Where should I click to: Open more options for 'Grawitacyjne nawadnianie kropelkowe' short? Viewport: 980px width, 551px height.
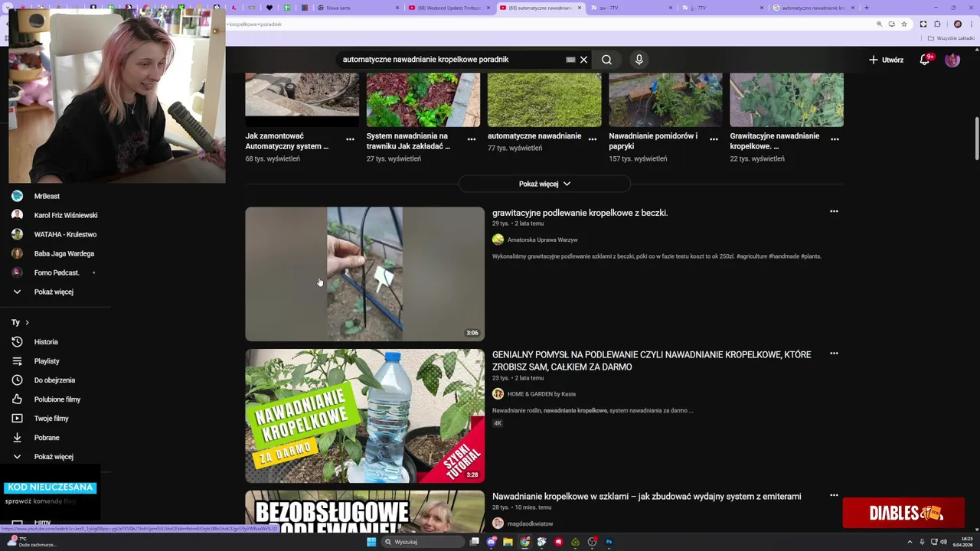click(x=835, y=139)
